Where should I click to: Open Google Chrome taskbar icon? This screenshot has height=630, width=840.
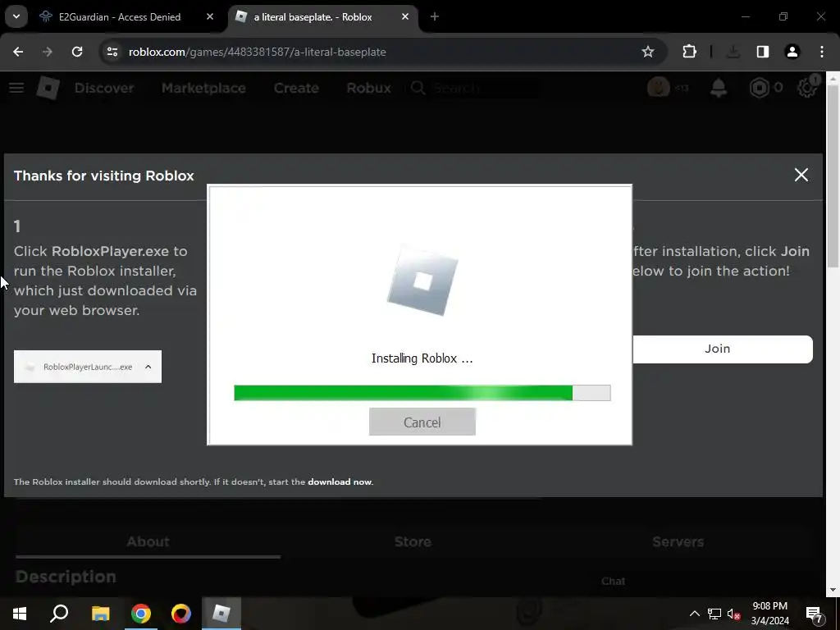pos(141,614)
